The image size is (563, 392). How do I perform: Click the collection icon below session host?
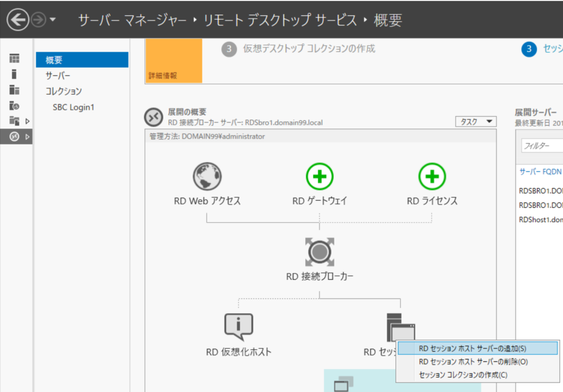[344, 384]
